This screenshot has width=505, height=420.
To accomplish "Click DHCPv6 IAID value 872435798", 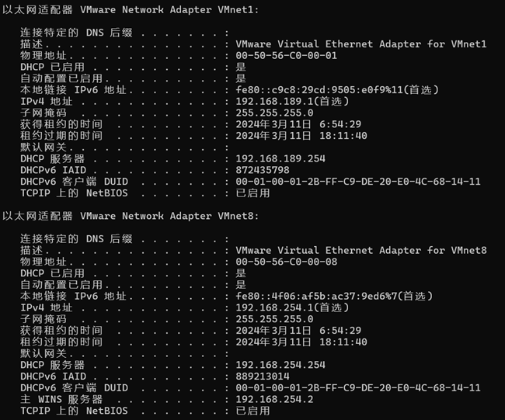I will click(x=263, y=170).
